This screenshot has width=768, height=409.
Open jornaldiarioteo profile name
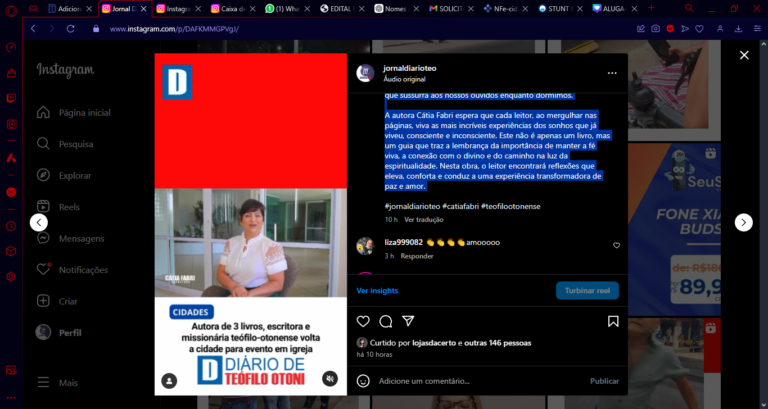pyautogui.click(x=410, y=68)
